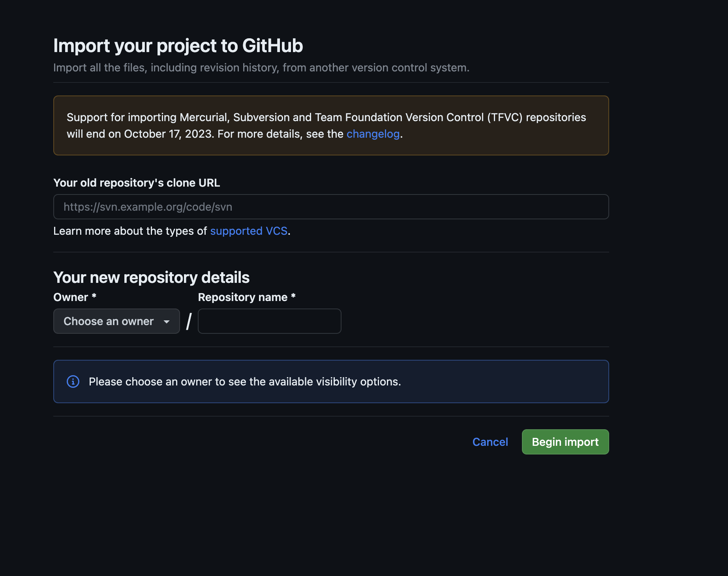Focus the old repository clone URL field
The height and width of the screenshot is (576, 728).
click(x=331, y=207)
